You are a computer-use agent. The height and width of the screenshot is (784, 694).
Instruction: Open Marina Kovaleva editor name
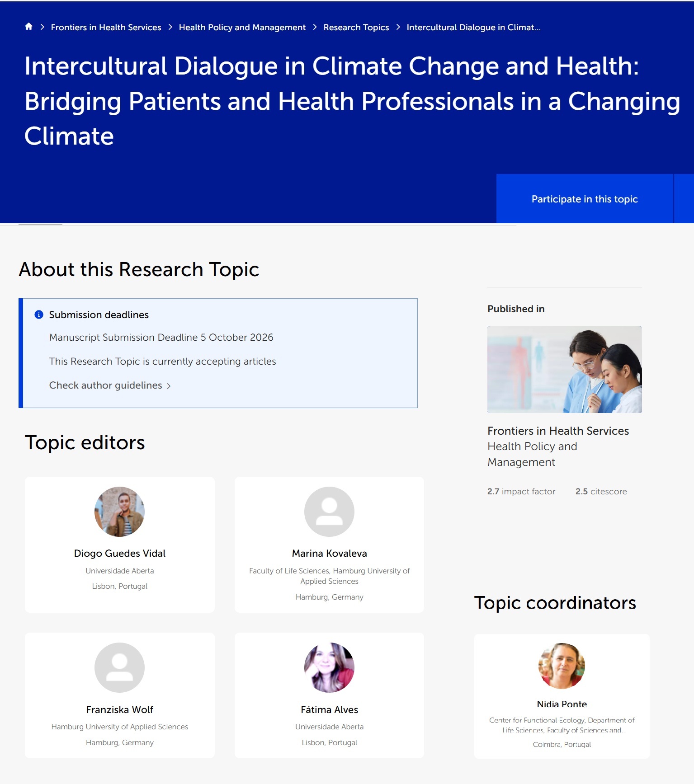click(x=329, y=554)
